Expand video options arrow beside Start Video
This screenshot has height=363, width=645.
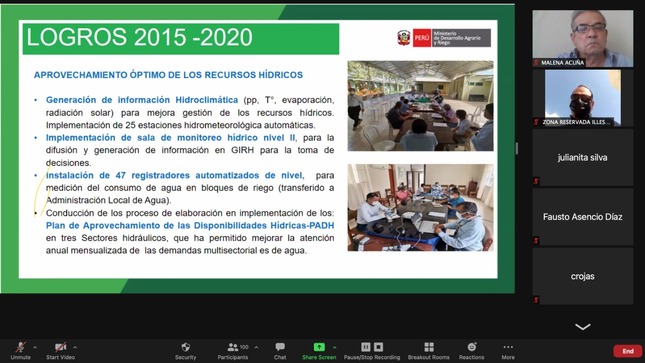[x=75, y=347]
